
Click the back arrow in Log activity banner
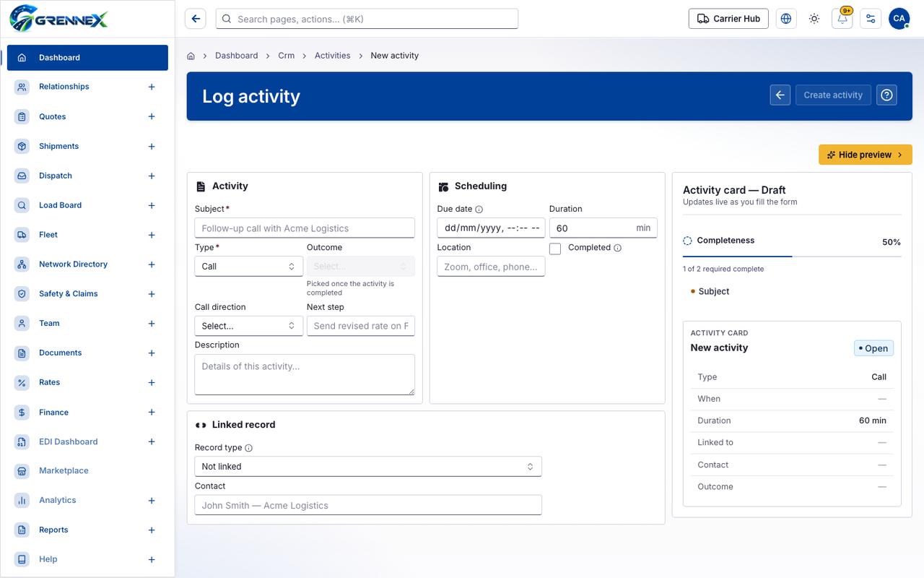[x=780, y=95]
